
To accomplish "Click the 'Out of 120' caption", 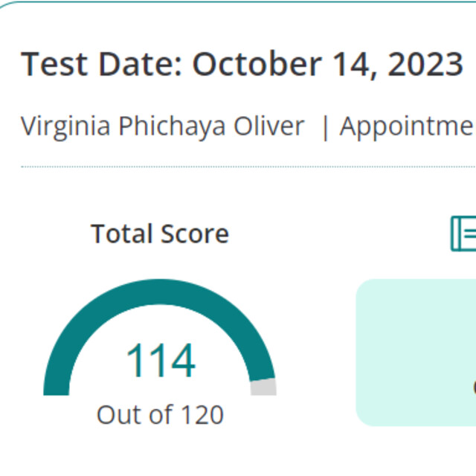I will [x=160, y=415].
